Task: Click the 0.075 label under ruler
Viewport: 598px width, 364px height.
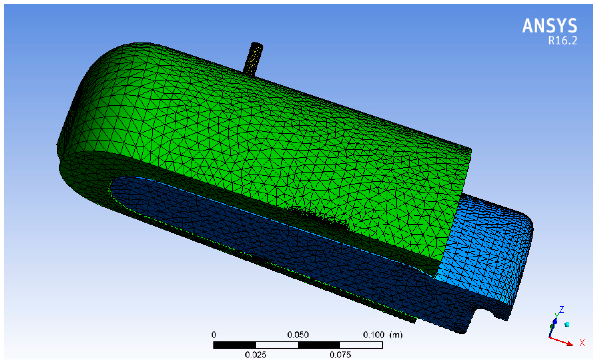Action: click(340, 355)
